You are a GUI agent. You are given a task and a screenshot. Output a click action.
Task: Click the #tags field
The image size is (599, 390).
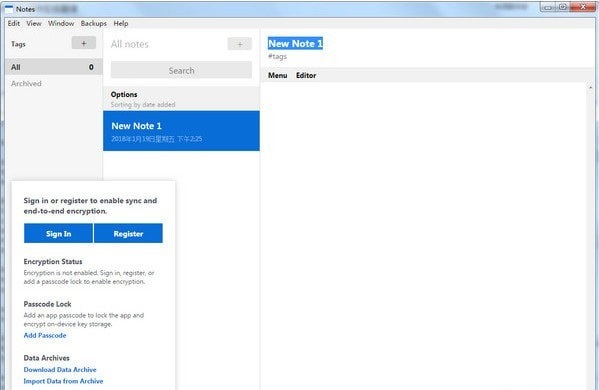[x=277, y=57]
